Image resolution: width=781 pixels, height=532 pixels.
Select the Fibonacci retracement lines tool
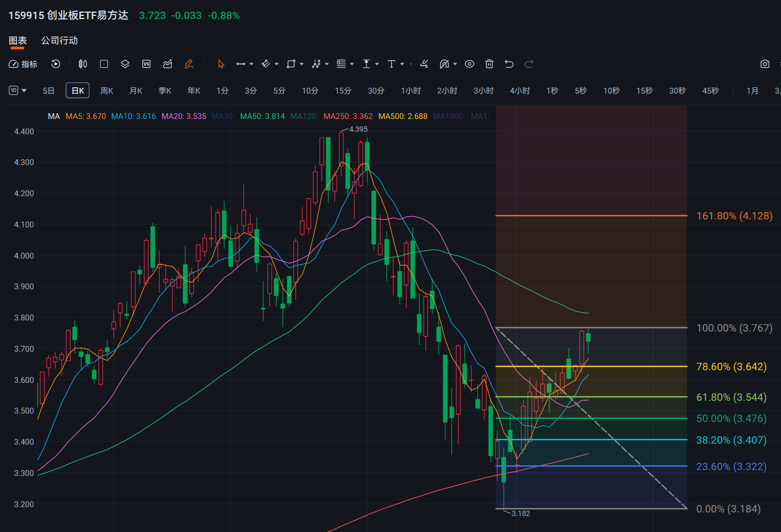click(x=342, y=64)
